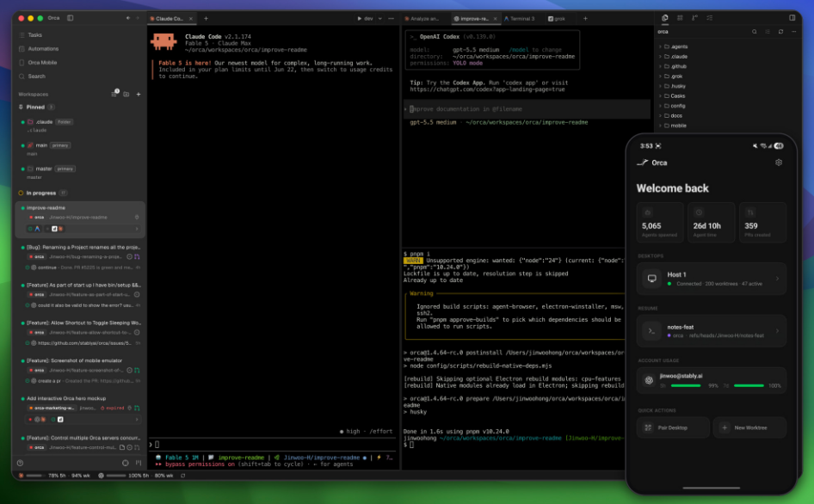Select the file explorer icon in right panel
The height and width of the screenshot is (504, 814).
click(x=664, y=18)
